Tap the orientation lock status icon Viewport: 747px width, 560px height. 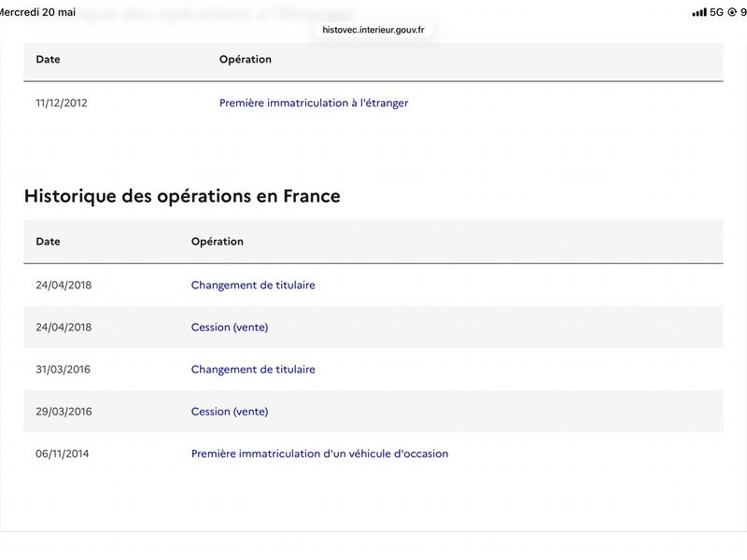[732, 12]
